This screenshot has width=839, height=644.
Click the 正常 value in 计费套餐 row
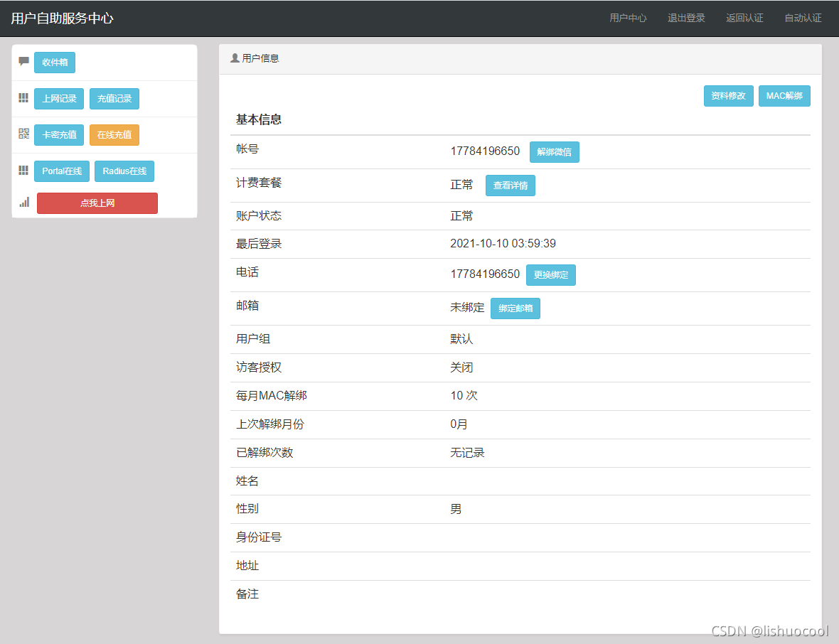[x=461, y=185]
